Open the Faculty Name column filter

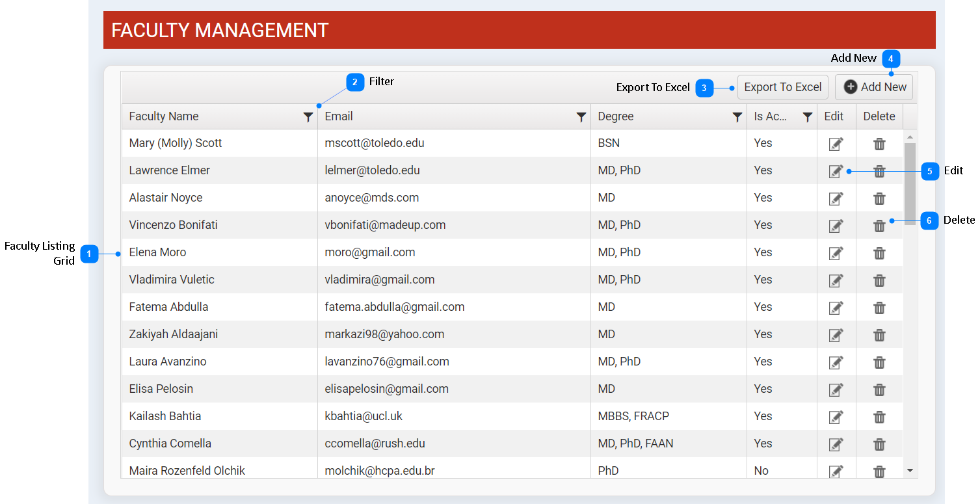tap(308, 117)
